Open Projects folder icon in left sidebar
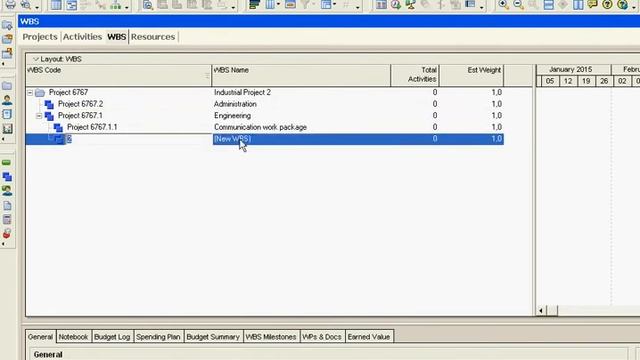This screenshot has height=360, width=640. pyautogui.click(x=7, y=86)
